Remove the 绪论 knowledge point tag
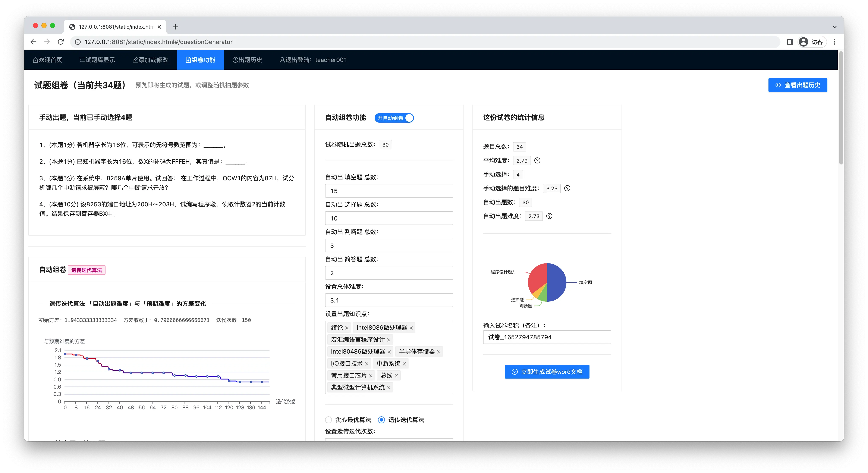This screenshot has width=868, height=473. [x=347, y=328]
